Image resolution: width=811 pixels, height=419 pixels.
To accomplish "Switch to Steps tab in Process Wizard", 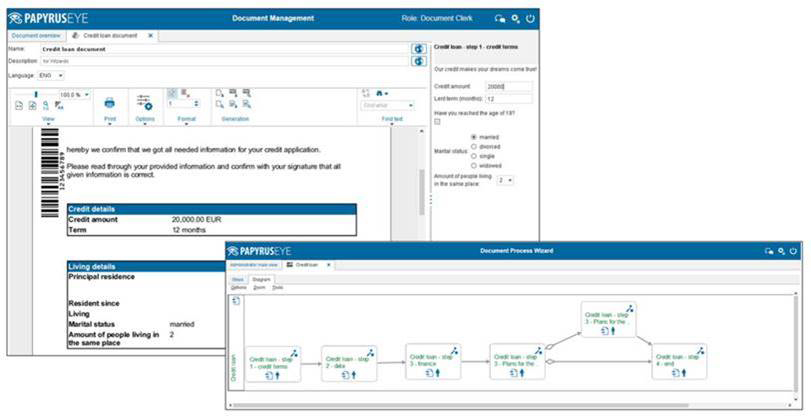I will (x=237, y=279).
